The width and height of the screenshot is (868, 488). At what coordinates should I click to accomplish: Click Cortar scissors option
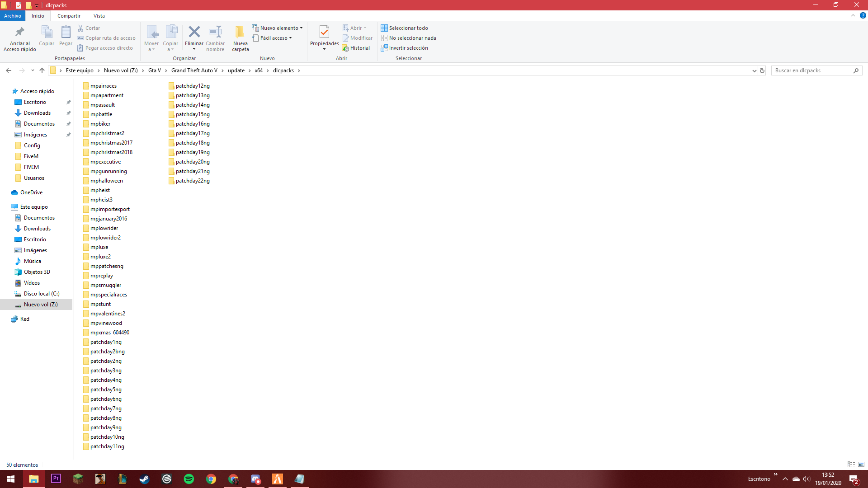coord(89,28)
